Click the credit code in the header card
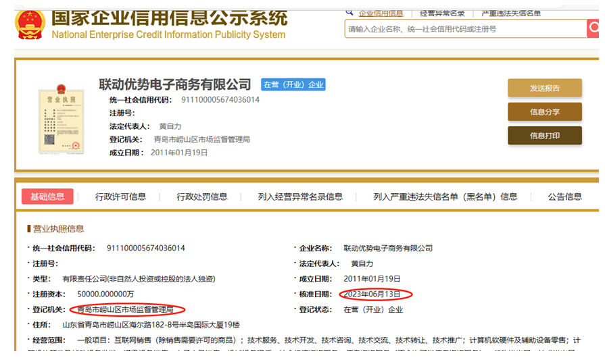 (220, 100)
